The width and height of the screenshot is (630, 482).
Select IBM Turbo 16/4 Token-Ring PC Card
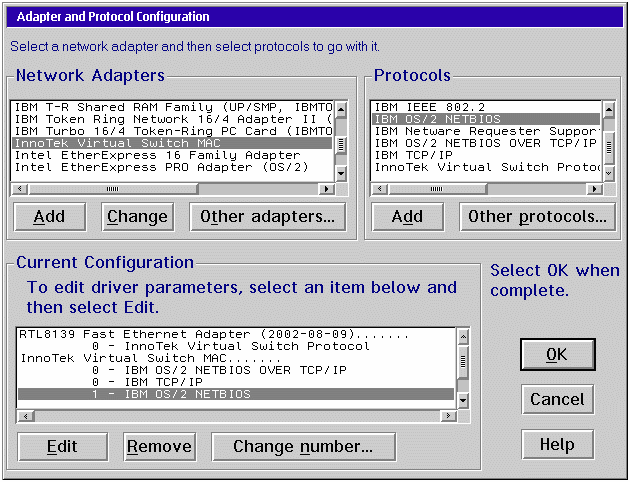pos(172,131)
